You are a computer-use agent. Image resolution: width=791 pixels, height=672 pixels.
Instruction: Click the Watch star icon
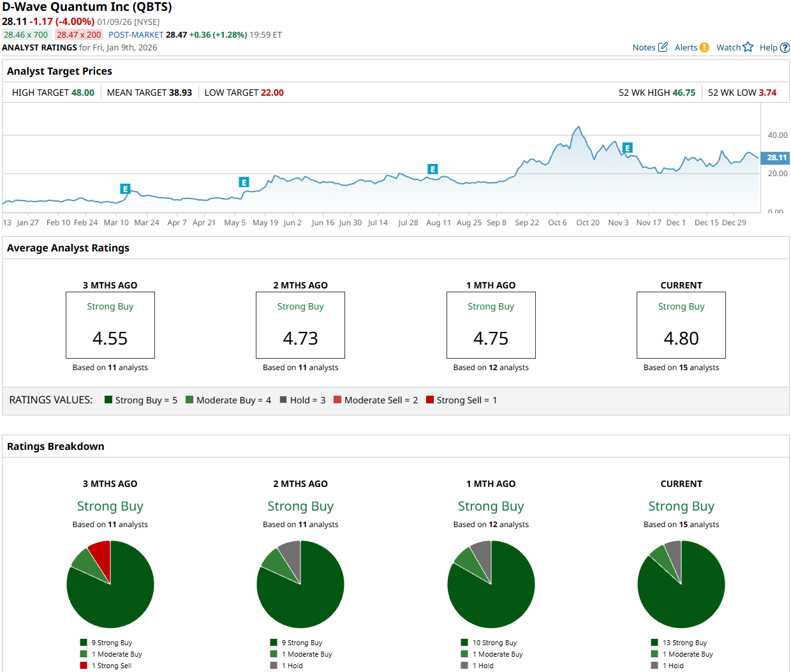tap(748, 47)
